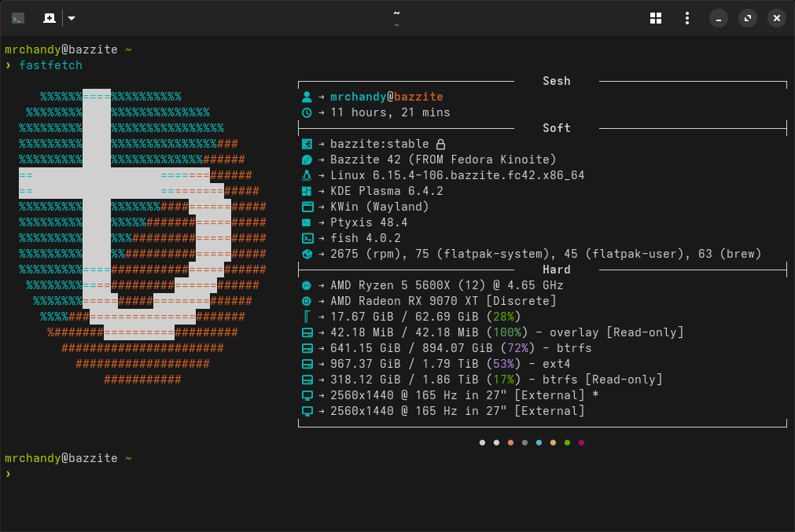Click the 'Sesh' section header
This screenshot has width=795, height=532.
tap(556, 81)
